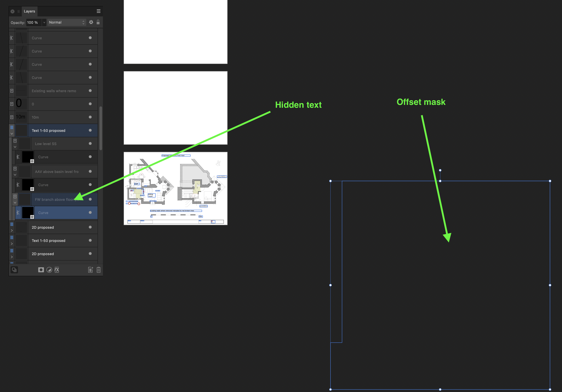The width and height of the screenshot is (562, 392).
Task: Click the 0 layer thumbnail
Action: click(x=22, y=104)
